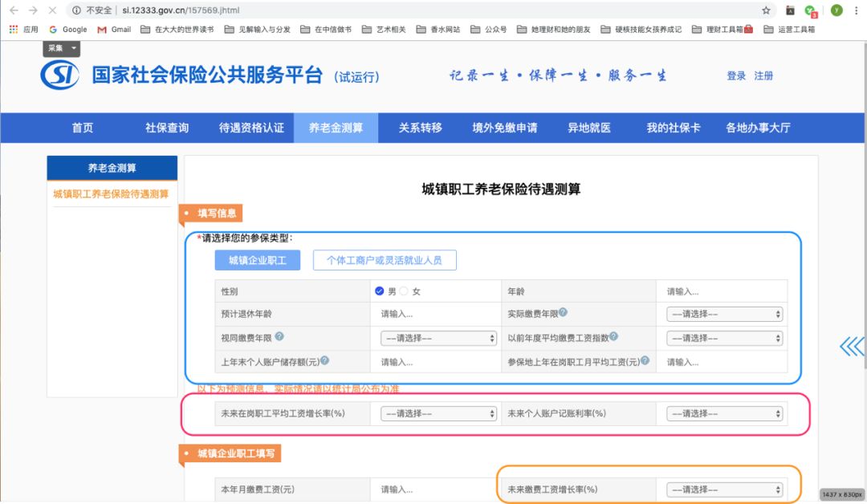
Task: Open the 在中信做书 bookmark folder
Action: 326,29
